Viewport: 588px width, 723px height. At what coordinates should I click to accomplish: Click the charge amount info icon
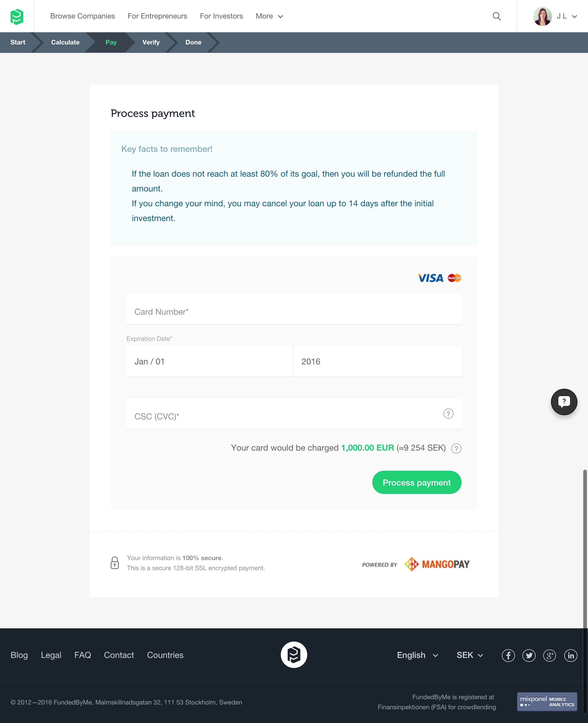click(x=456, y=448)
